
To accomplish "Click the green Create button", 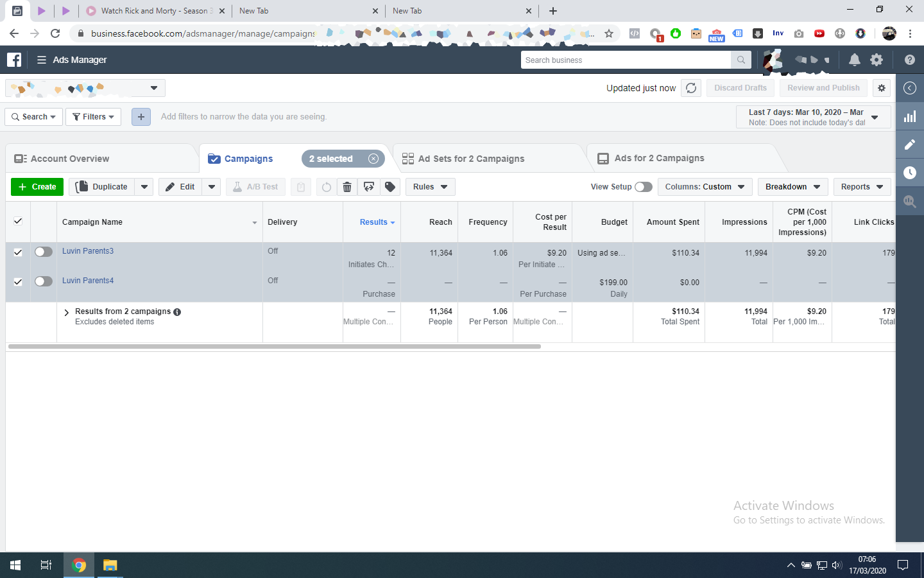I will [37, 187].
